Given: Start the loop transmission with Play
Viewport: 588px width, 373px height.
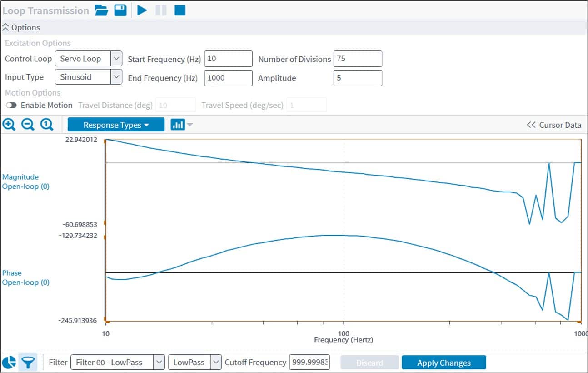Looking at the screenshot, I should point(142,10).
